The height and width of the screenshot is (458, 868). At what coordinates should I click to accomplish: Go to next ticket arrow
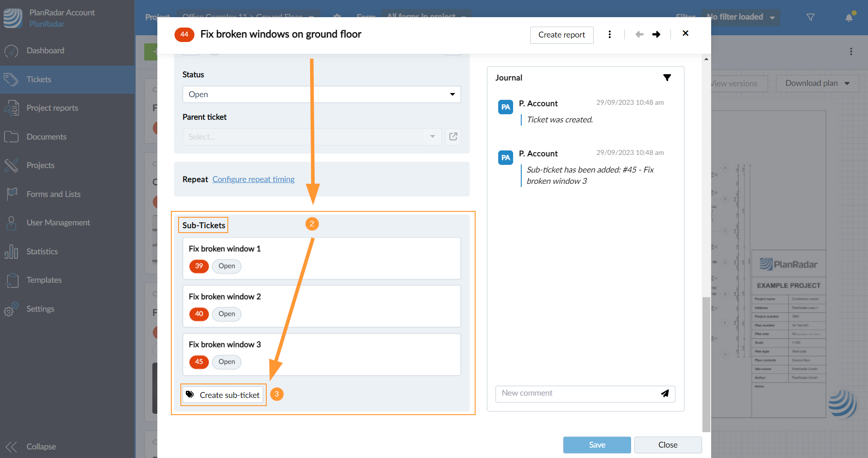coord(656,35)
